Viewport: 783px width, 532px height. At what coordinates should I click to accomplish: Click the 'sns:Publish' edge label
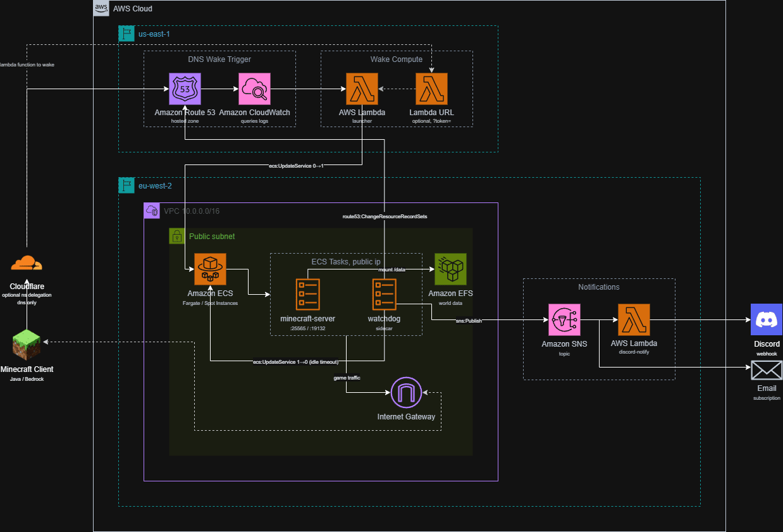coord(469,321)
